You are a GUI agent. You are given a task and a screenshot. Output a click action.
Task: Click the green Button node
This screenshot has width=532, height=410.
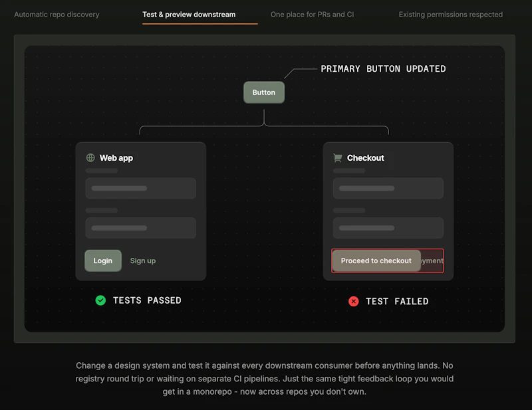264,92
